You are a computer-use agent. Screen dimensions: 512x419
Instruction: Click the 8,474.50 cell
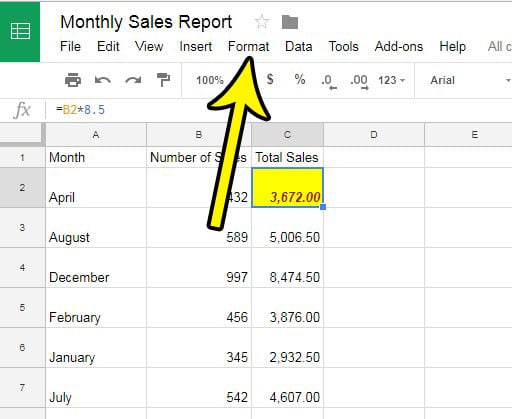coord(287,267)
